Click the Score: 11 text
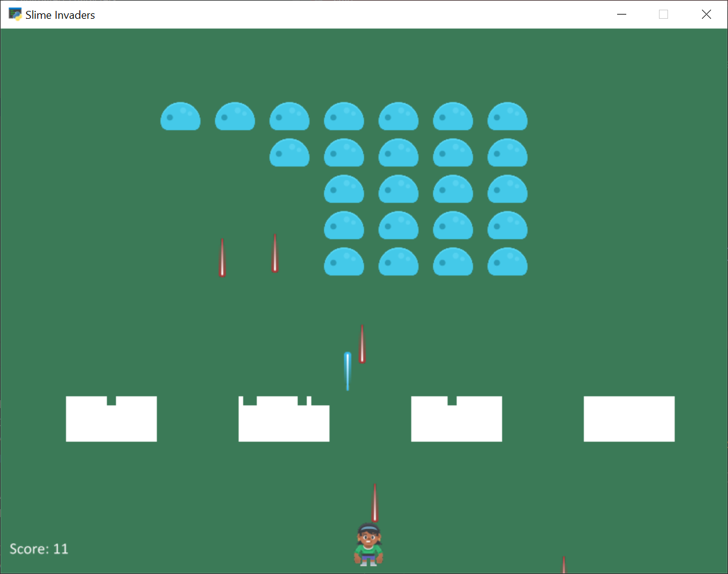The image size is (728, 574). (39, 549)
